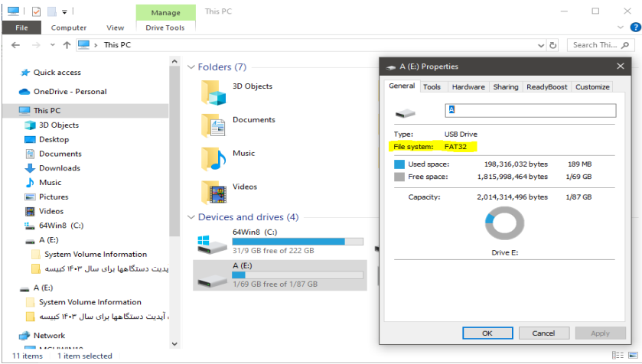Click the Back arrow

(x=15, y=45)
